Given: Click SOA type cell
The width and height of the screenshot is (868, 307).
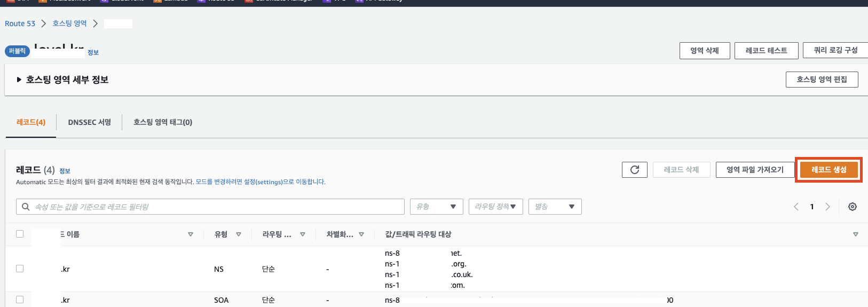Looking at the screenshot, I should click(222, 300).
